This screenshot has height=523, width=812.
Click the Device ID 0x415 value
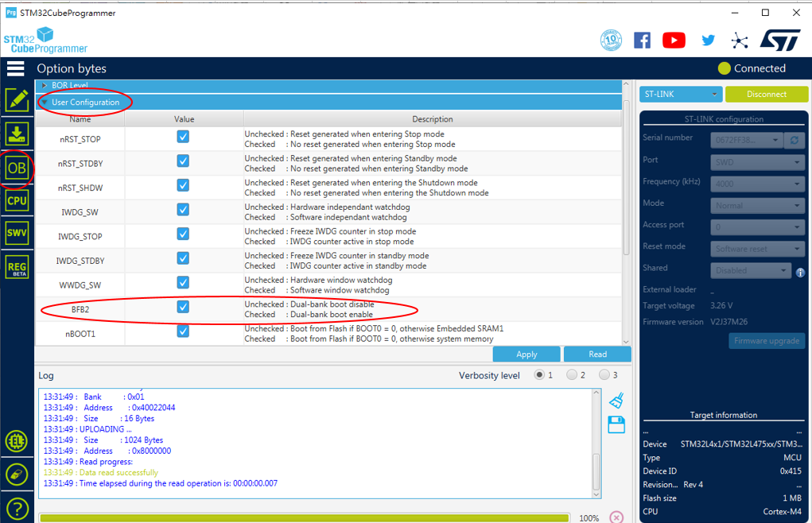pos(791,471)
